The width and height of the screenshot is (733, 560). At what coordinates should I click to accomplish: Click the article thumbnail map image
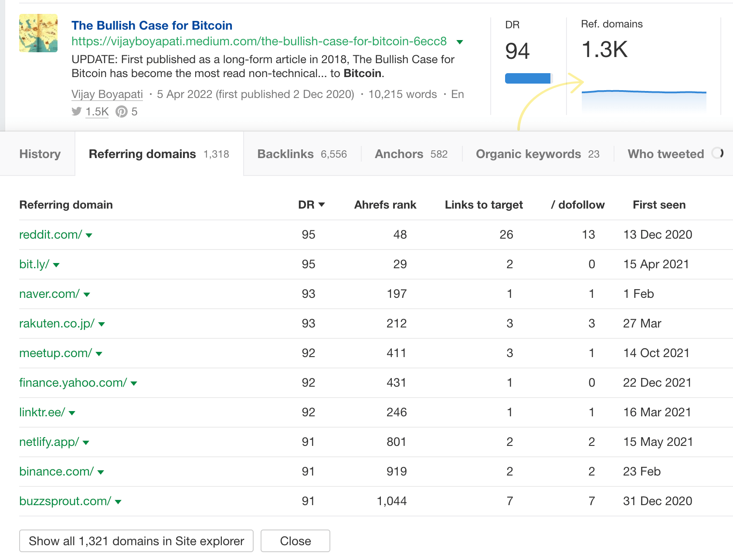point(38,33)
